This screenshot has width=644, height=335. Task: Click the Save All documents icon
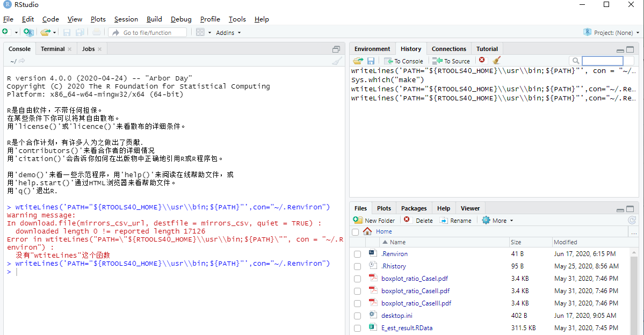(x=79, y=32)
